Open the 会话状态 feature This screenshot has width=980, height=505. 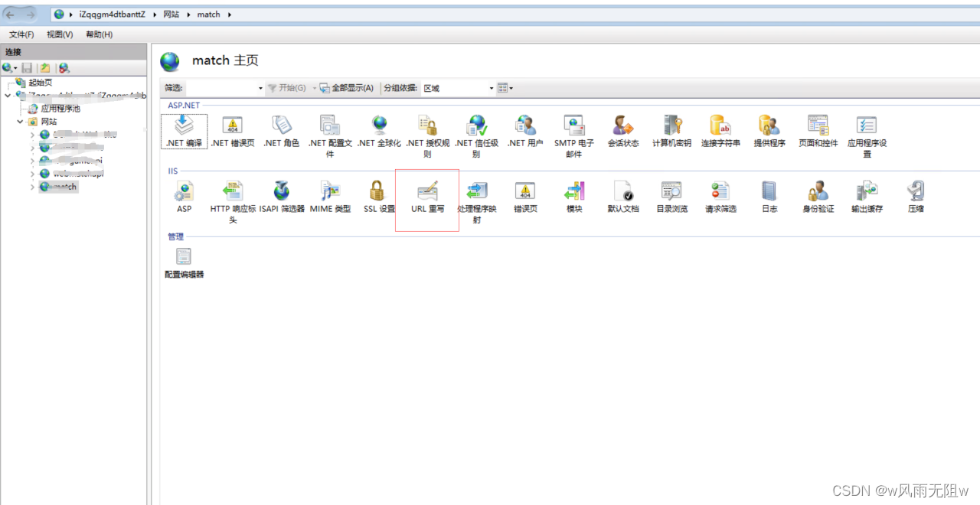[x=623, y=131]
